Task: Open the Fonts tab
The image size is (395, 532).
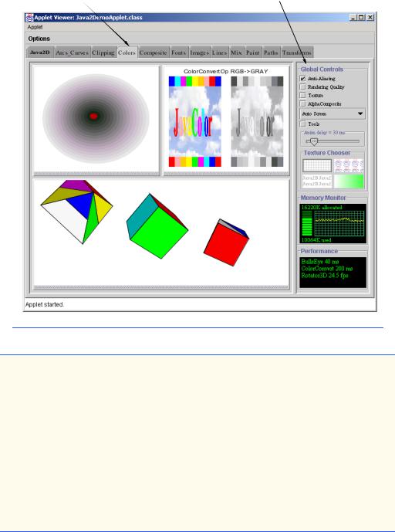Action: pos(179,53)
